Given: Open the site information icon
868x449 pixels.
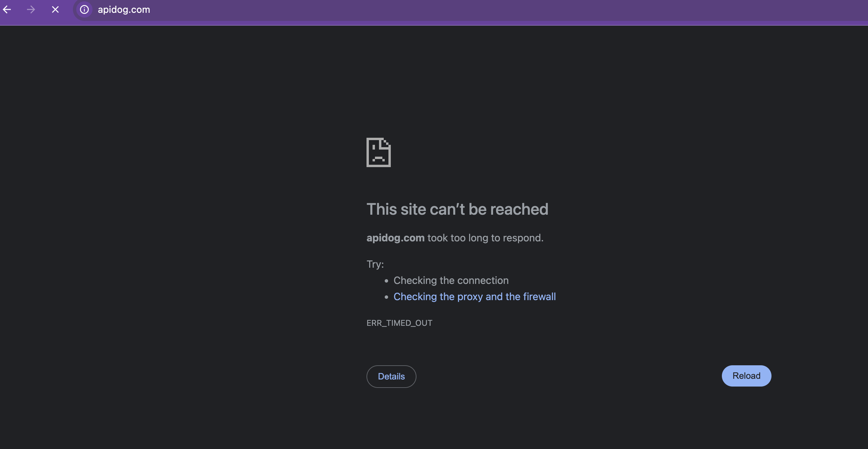Looking at the screenshot, I should pyautogui.click(x=84, y=9).
